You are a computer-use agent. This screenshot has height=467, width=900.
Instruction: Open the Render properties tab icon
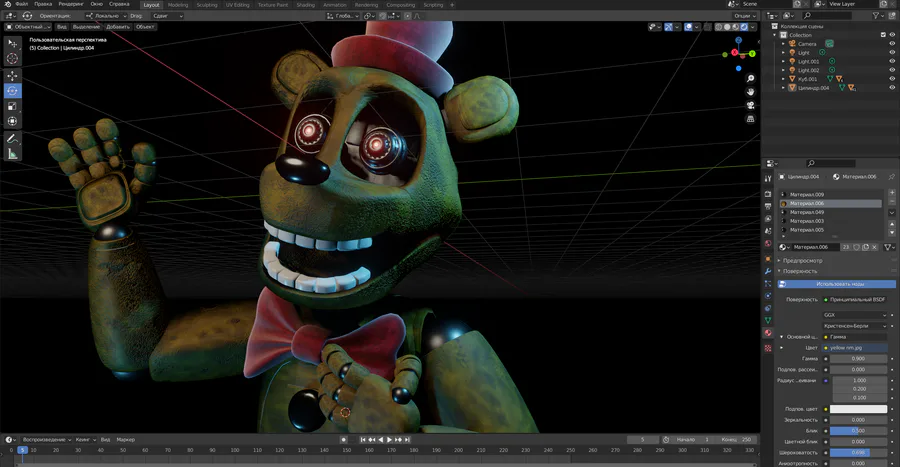[768, 194]
